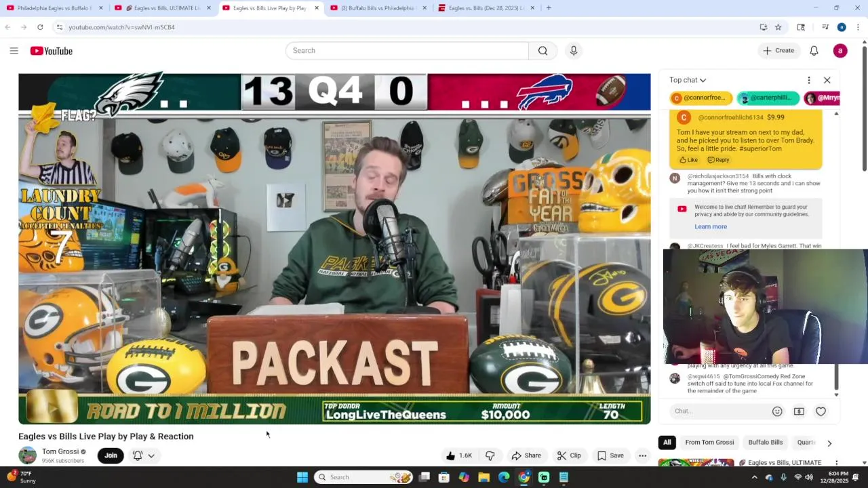Image resolution: width=868 pixels, height=488 pixels.
Task: Open Learn more chat guidelines link
Action: [711, 226]
